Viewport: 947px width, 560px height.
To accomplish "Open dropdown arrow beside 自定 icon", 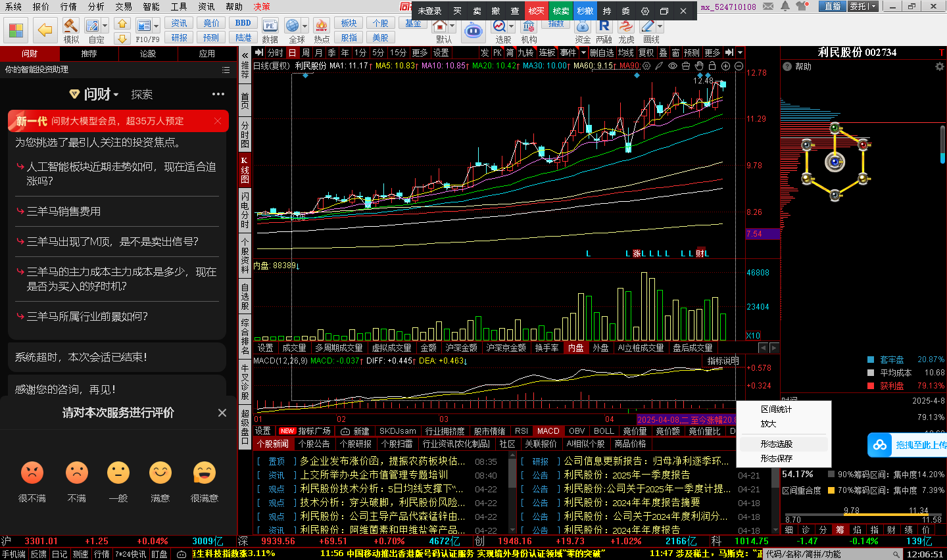I will coord(105,26).
